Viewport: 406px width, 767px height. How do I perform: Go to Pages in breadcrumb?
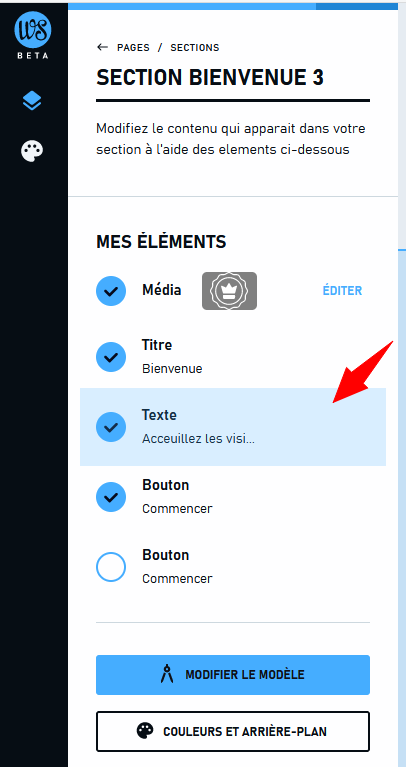click(x=133, y=47)
